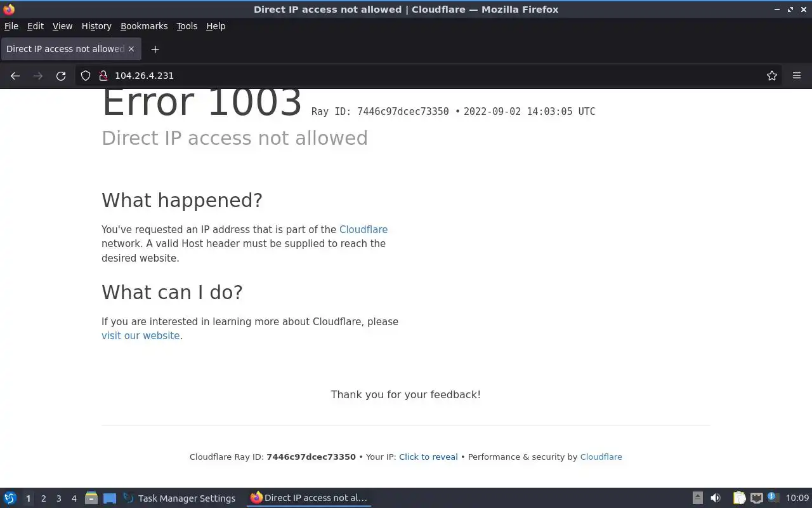
Task: Click the show desktop icon in taskbar
Action: tap(110, 498)
